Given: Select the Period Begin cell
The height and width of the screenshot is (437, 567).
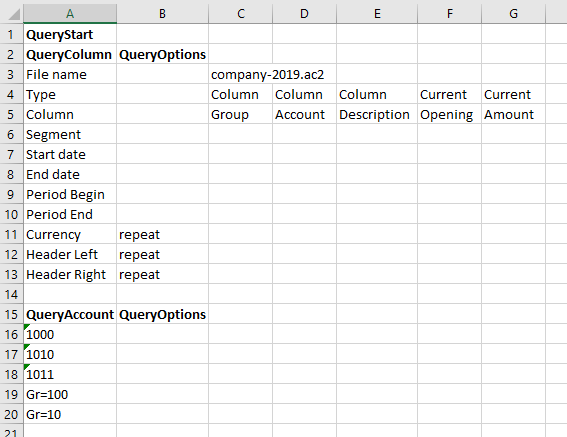Looking at the screenshot, I should (x=70, y=195).
